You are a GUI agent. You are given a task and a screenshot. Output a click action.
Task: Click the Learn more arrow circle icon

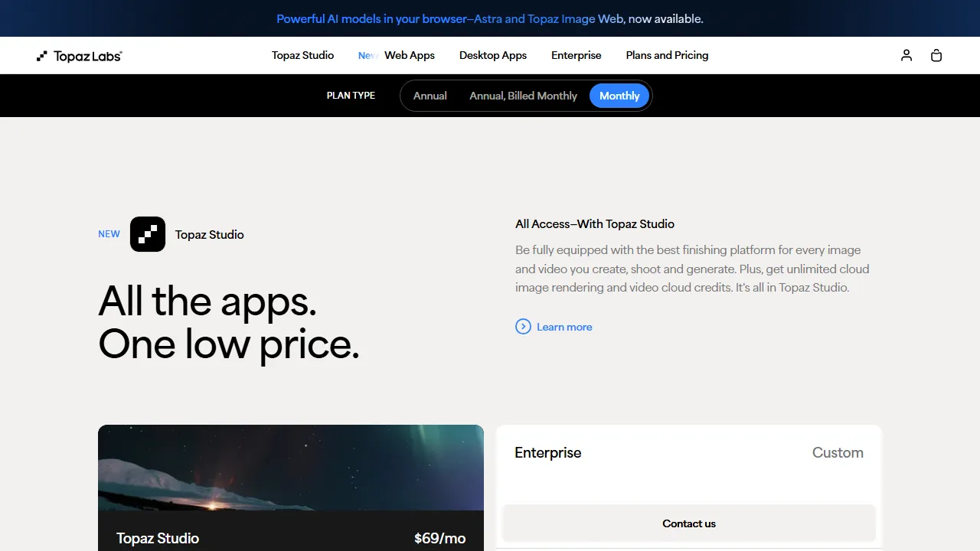[x=523, y=327]
